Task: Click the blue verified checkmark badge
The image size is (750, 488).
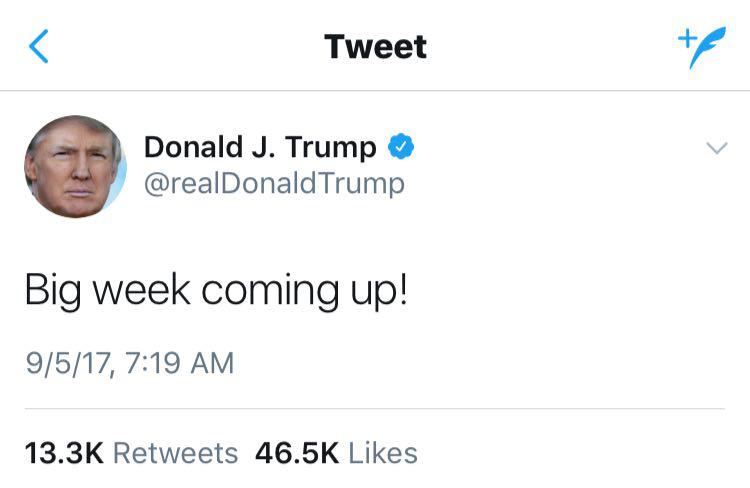Action: point(401,146)
